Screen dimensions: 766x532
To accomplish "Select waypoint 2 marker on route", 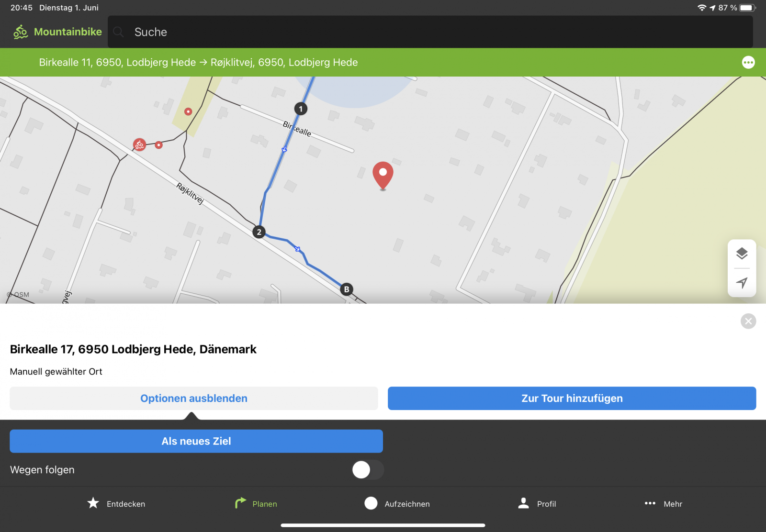I will click(259, 232).
